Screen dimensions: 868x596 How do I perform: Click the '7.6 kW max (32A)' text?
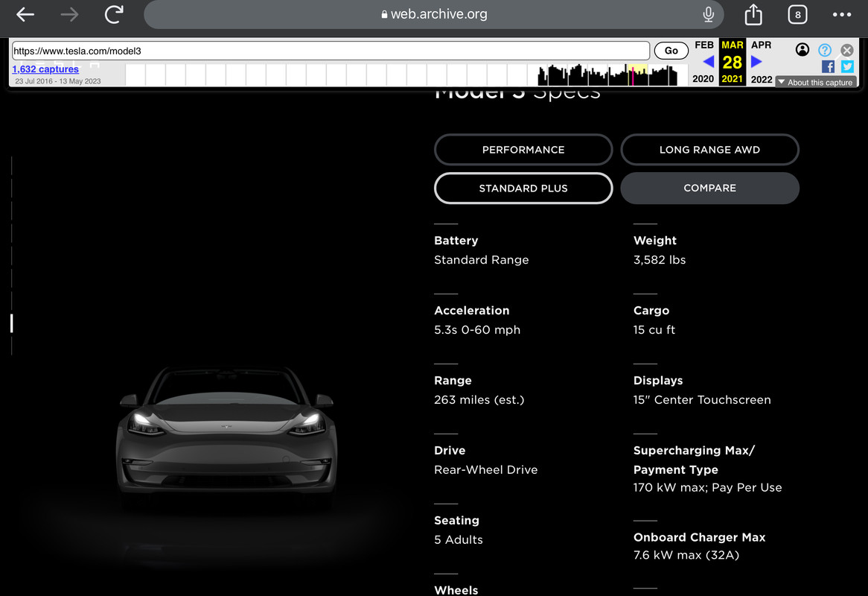click(x=686, y=556)
